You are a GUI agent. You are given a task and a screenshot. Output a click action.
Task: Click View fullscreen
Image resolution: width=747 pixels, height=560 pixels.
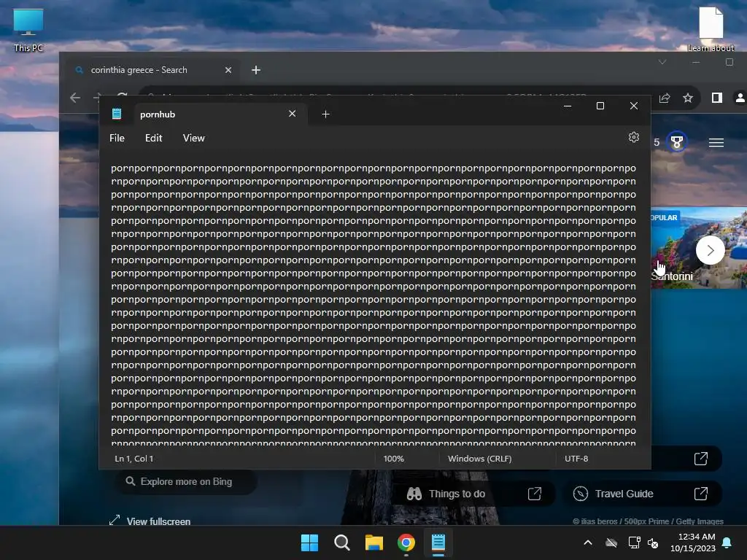click(150, 521)
